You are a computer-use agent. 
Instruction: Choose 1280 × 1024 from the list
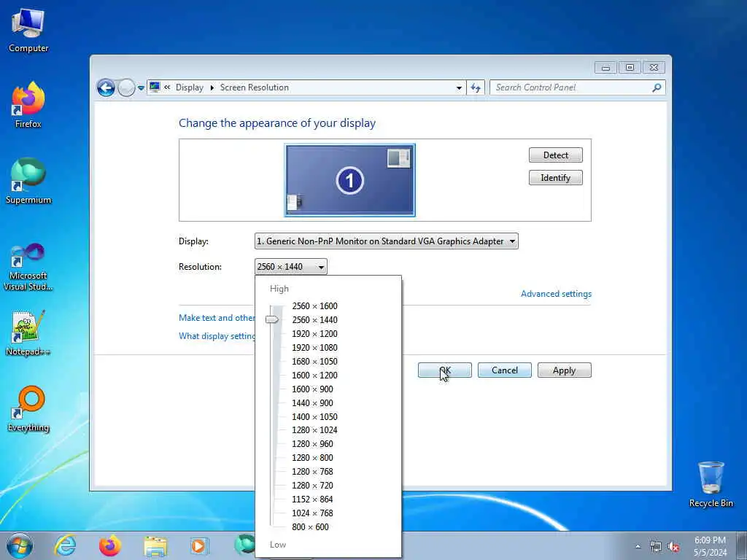coord(314,429)
